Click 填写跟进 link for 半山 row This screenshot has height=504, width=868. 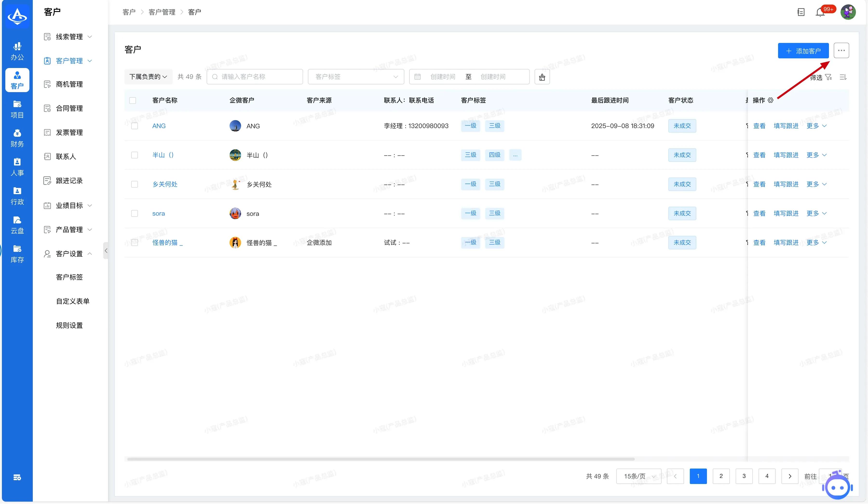point(786,155)
